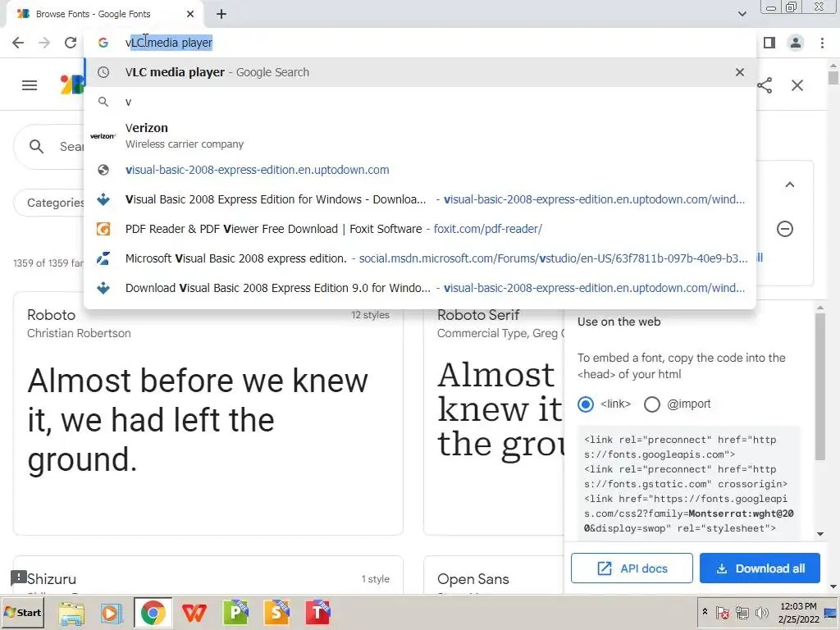The width and height of the screenshot is (840, 630).
Task: Select the plain 'v' search suggestion
Action: point(420,102)
